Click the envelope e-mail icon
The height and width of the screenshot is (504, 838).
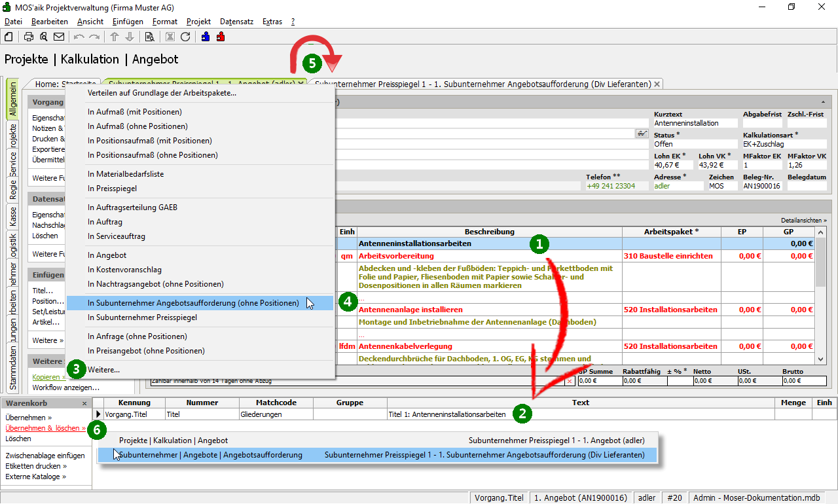coord(59,37)
